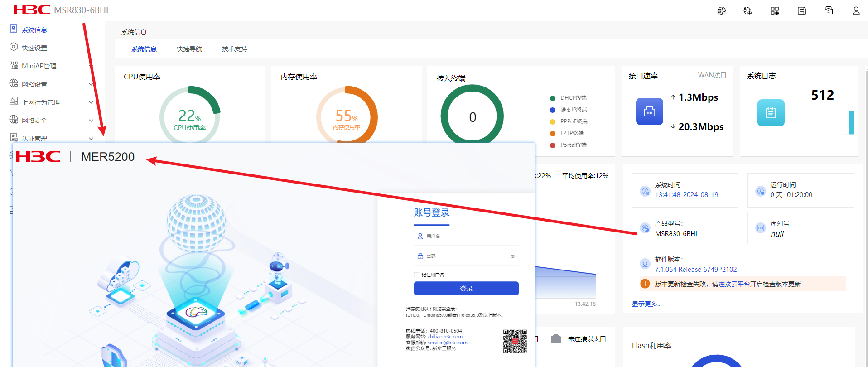868x367 pixels.
Task: Click the WAN接口 label
Action: (x=712, y=75)
